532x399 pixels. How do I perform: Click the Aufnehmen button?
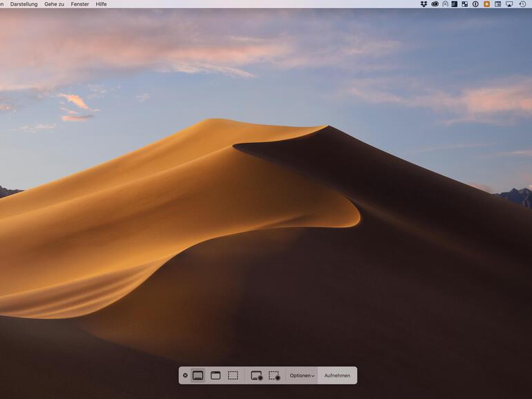(337, 376)
